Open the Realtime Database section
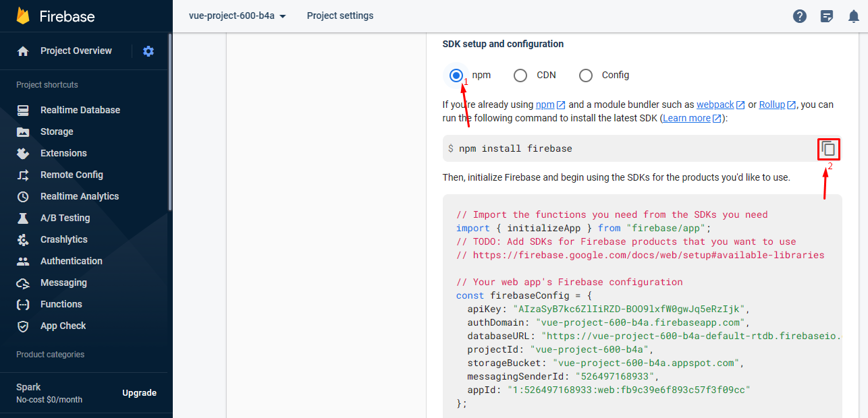 (x=81, y=109)
